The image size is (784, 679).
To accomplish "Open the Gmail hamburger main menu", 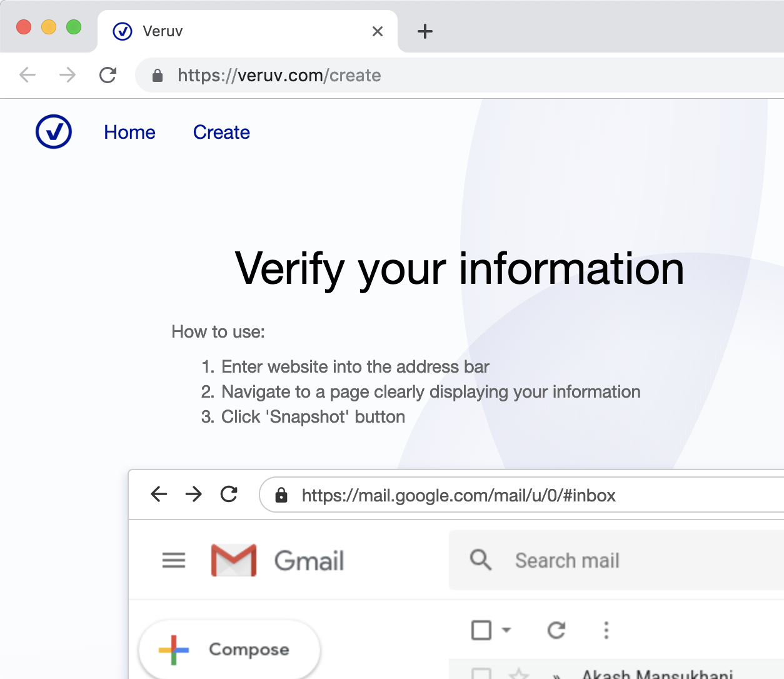I will (174, 560).
